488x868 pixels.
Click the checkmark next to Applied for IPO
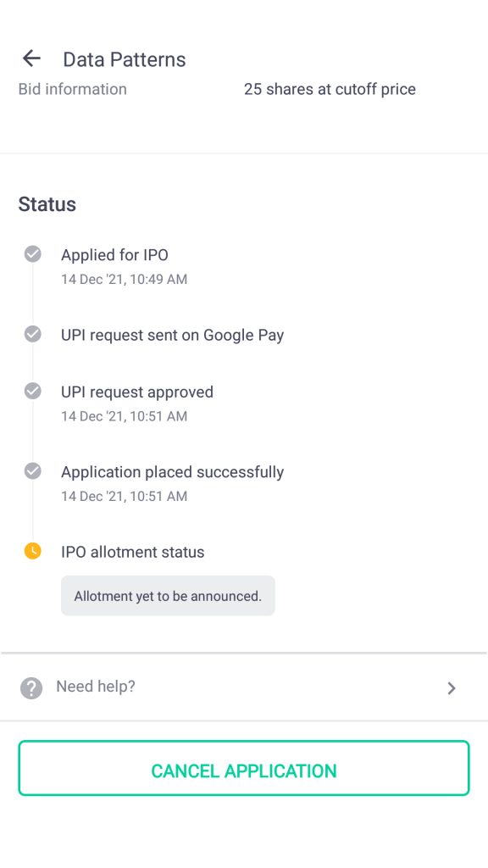(x=32, y=253)
